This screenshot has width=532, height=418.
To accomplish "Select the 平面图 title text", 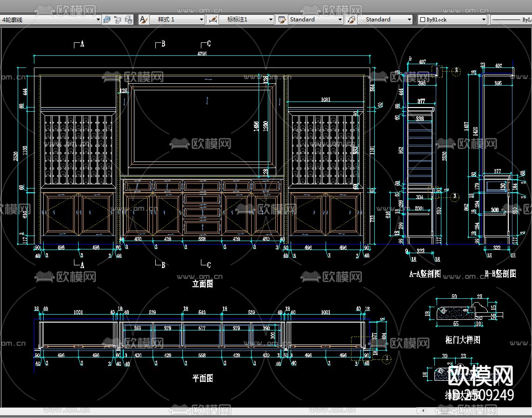I will tap(202, 378).
